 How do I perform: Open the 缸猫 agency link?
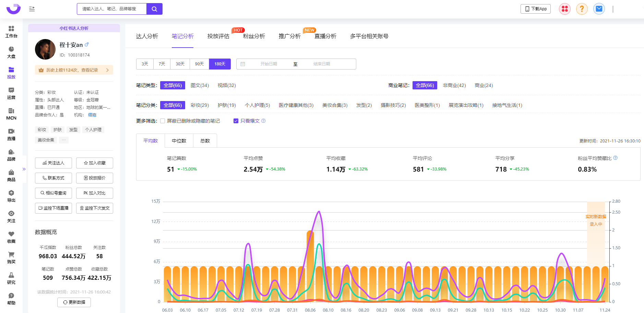click(x=92, y=115)
